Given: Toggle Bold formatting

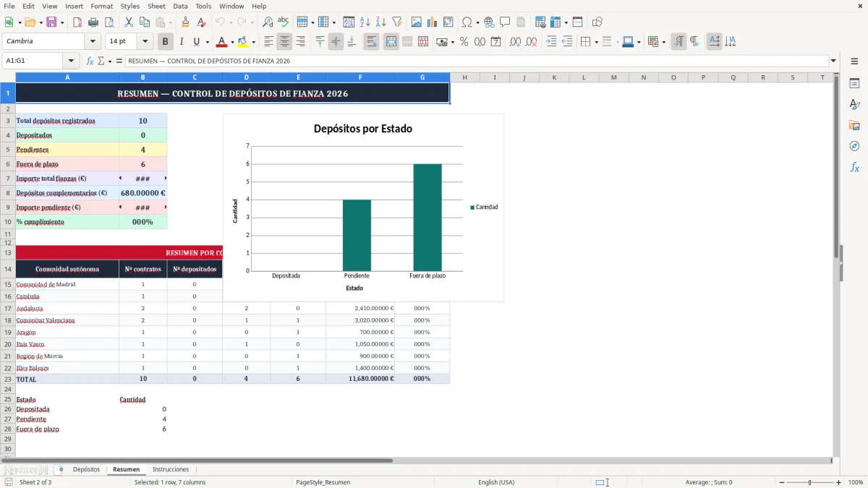Looking at the screenshot, I should (166, 42).
